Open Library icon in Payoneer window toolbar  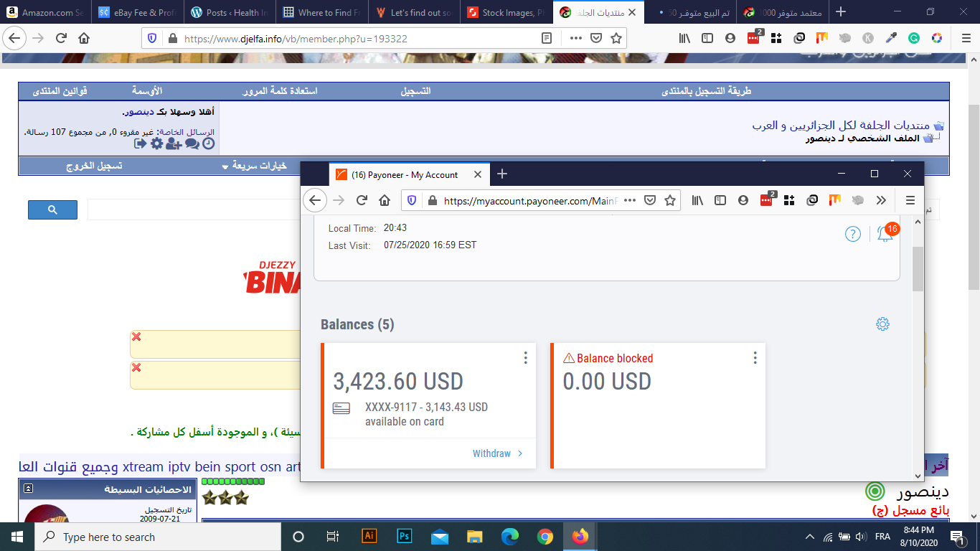[x=697, y=201]
